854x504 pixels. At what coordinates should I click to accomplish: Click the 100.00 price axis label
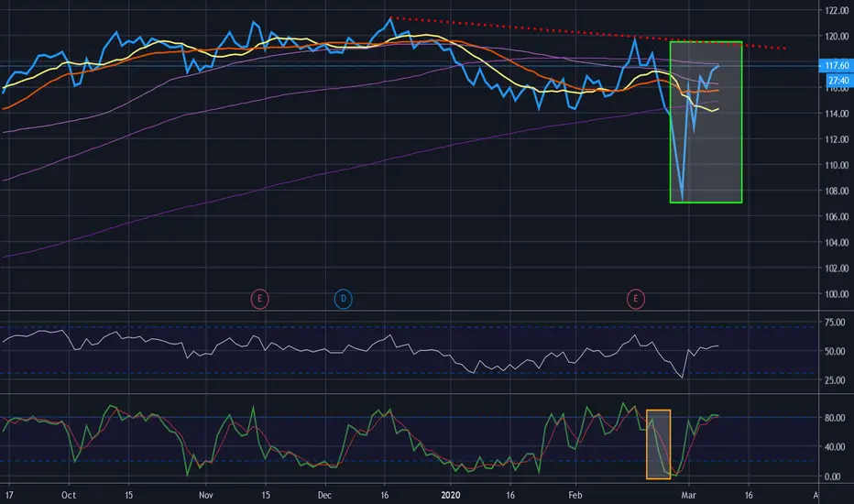(x=837, y=294)
